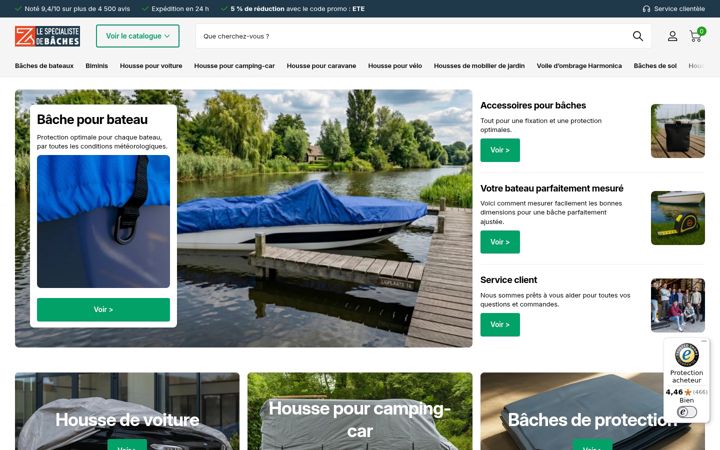Open Biminis menu item
The width and height of the screenshot is (720, 450).
click(x=96, y=66)
